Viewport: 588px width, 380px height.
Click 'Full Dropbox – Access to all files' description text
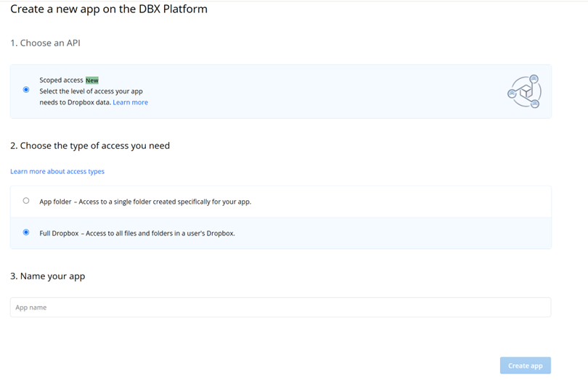(137, 233)
